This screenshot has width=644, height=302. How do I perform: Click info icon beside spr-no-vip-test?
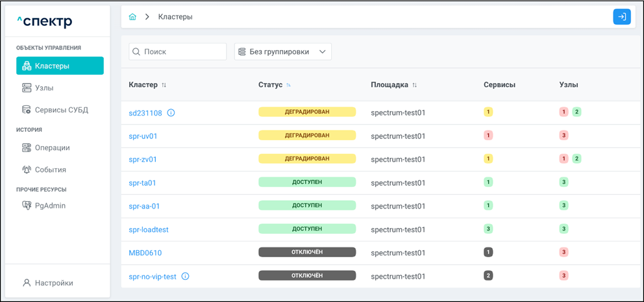coord(186,277)
